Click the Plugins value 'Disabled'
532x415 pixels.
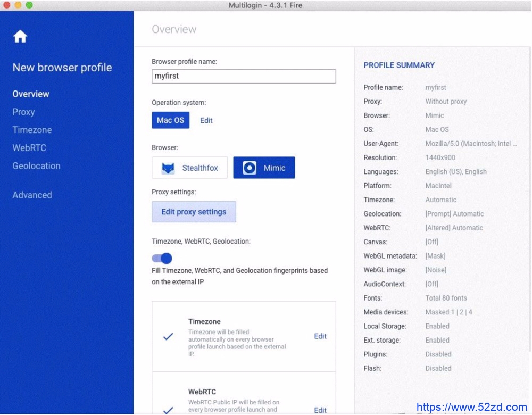(x=438, y=354)
